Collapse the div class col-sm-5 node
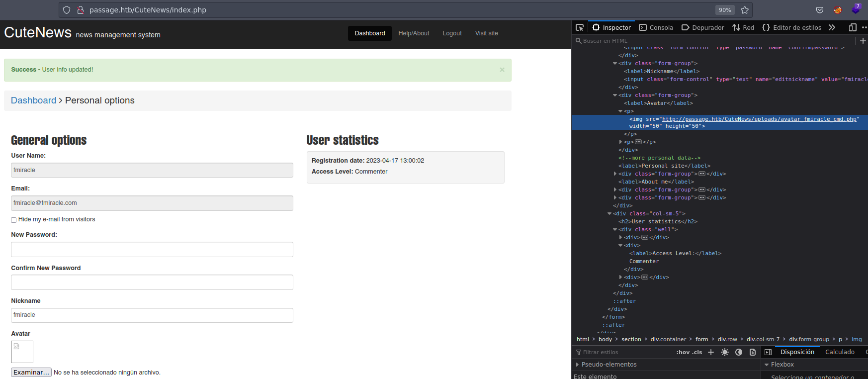This screenshot has height=379, width=868. tap(609, 214)
